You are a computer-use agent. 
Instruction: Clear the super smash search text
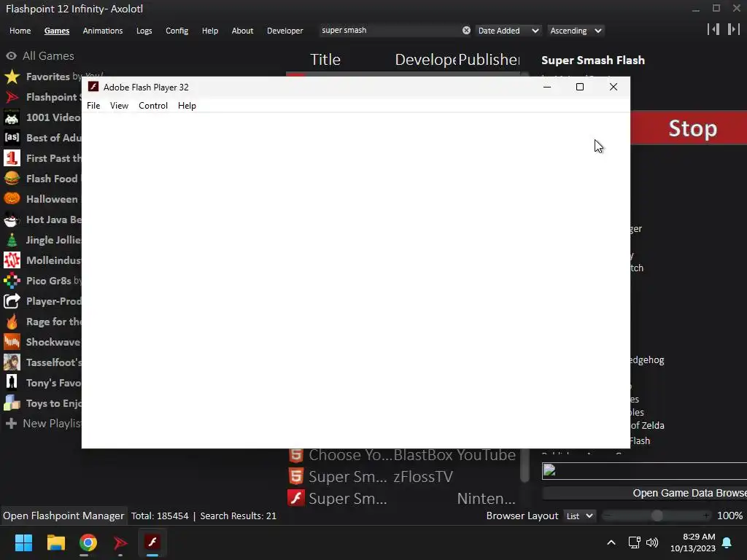point(466,31)
